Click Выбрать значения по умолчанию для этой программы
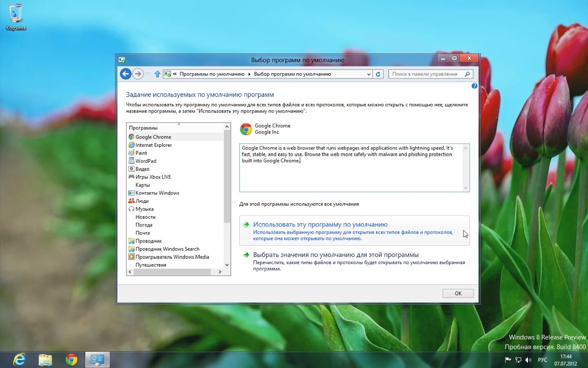 tap(336, 254)
